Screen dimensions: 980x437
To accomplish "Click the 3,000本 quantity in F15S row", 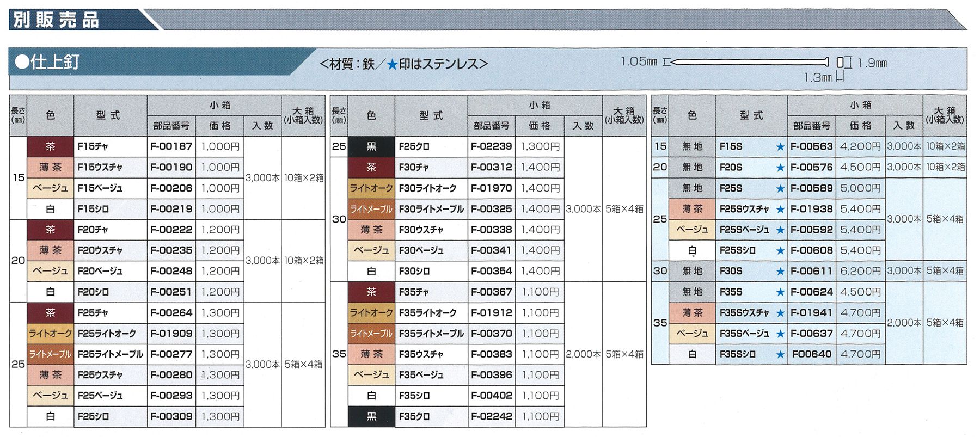I will click(904, 147).
